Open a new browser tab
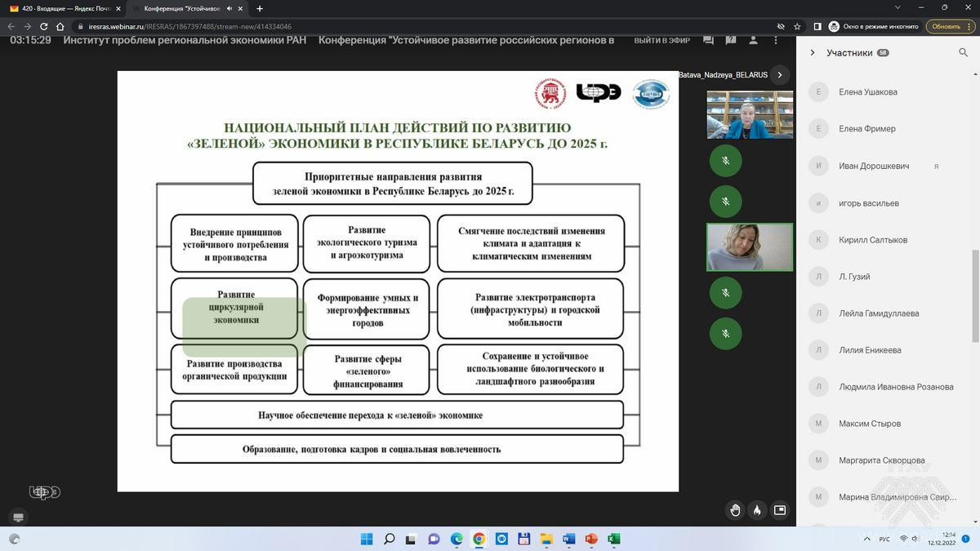Viewport: 980px width, 551px height. [260, 8]
